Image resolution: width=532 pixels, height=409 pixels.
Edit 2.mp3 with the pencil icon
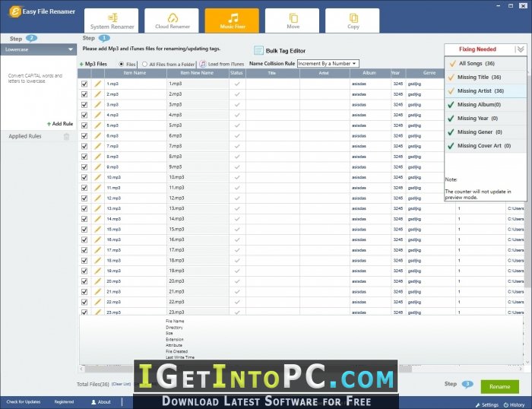click(98, 94)
